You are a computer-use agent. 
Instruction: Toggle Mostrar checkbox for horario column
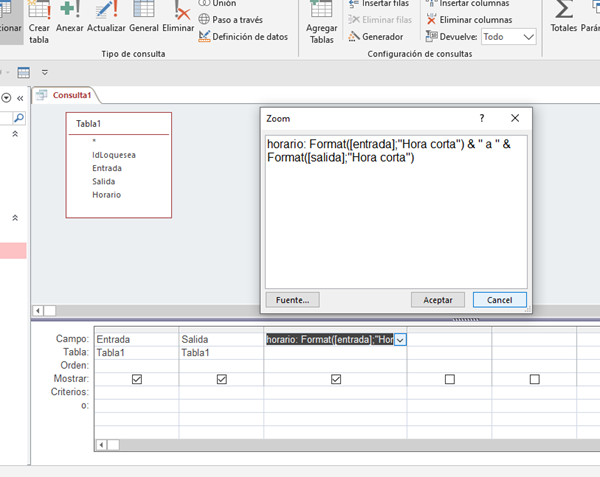[x=336, y=379]
